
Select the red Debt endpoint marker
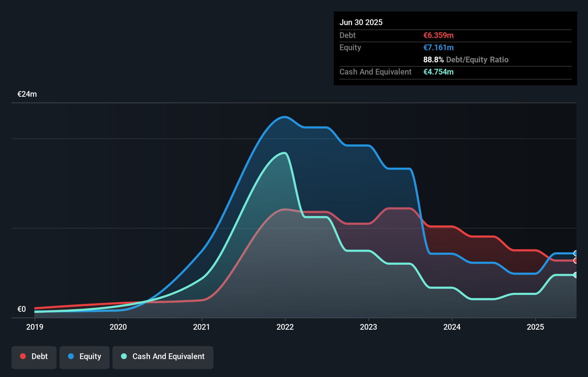(575, 261)
